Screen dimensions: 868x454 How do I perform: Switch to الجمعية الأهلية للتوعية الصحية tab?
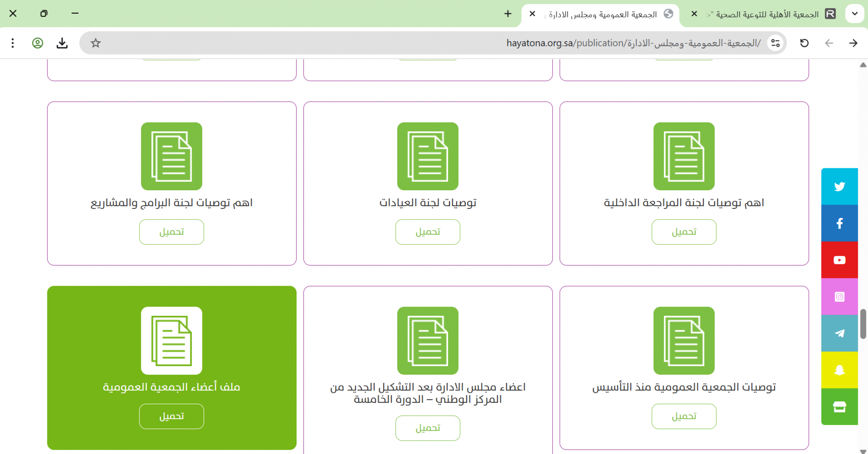coord(765,14)
